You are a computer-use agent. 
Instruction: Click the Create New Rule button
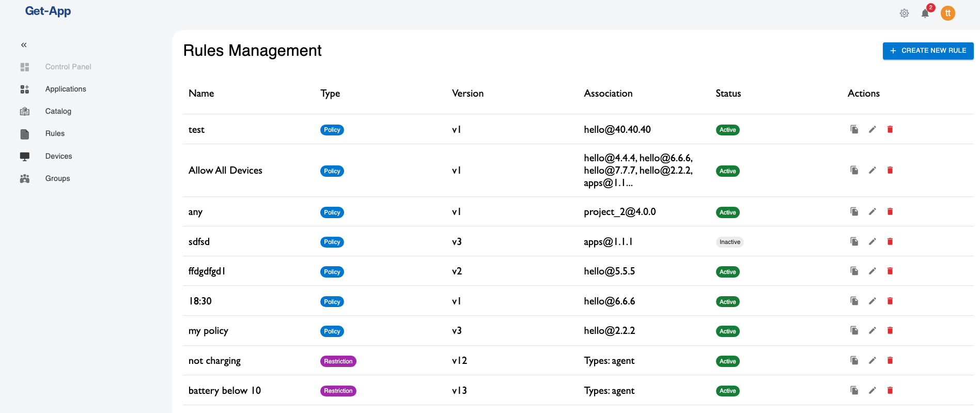click(x=928, y=51)
